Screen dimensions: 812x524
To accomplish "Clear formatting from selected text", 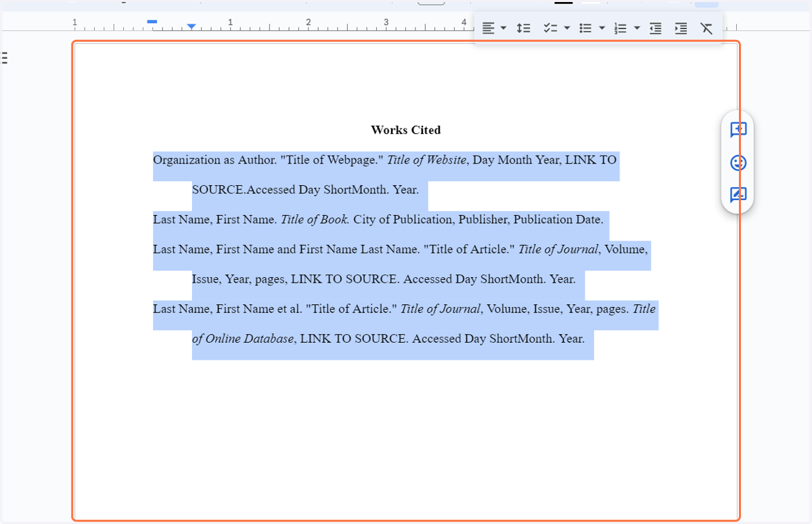I will point(706,28).
